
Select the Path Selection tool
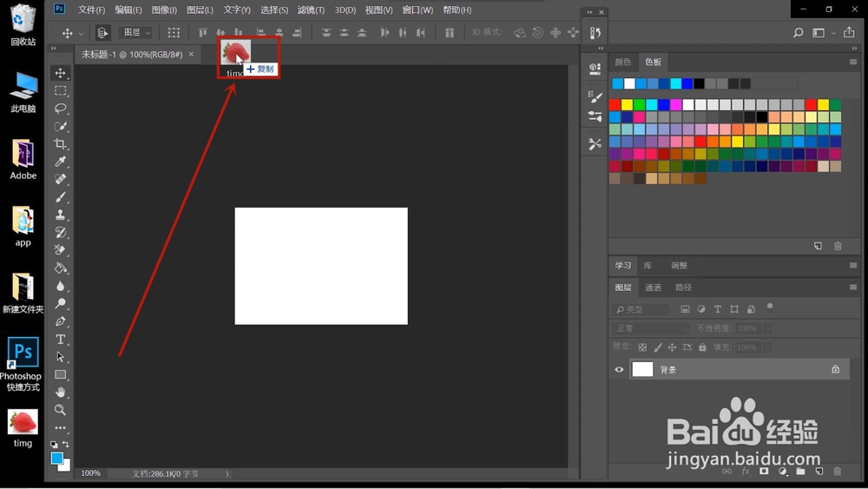pos(61,357)
